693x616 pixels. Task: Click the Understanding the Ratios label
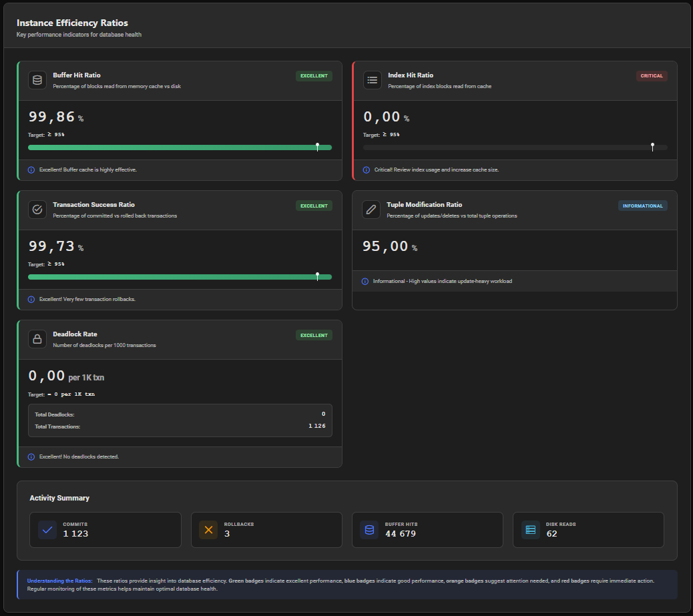point(59,581)
